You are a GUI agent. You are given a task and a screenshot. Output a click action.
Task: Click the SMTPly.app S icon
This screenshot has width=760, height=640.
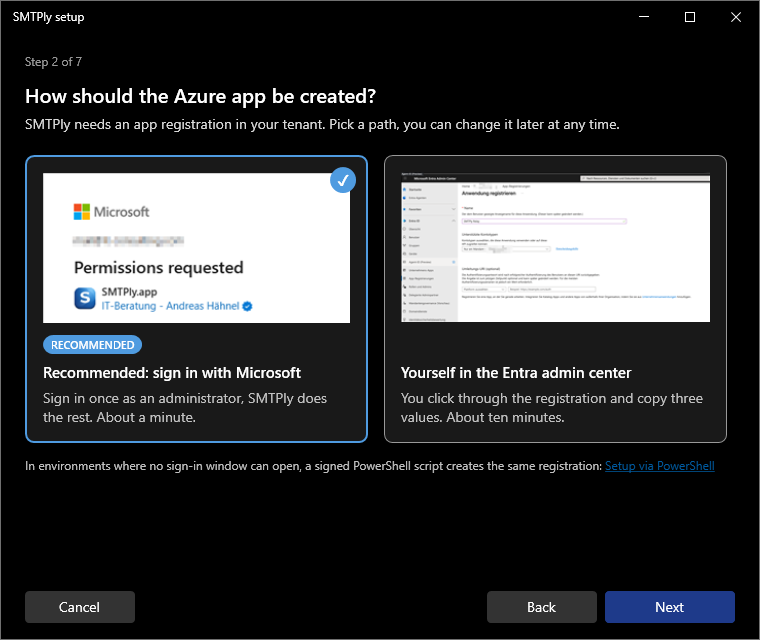(85, 298)
